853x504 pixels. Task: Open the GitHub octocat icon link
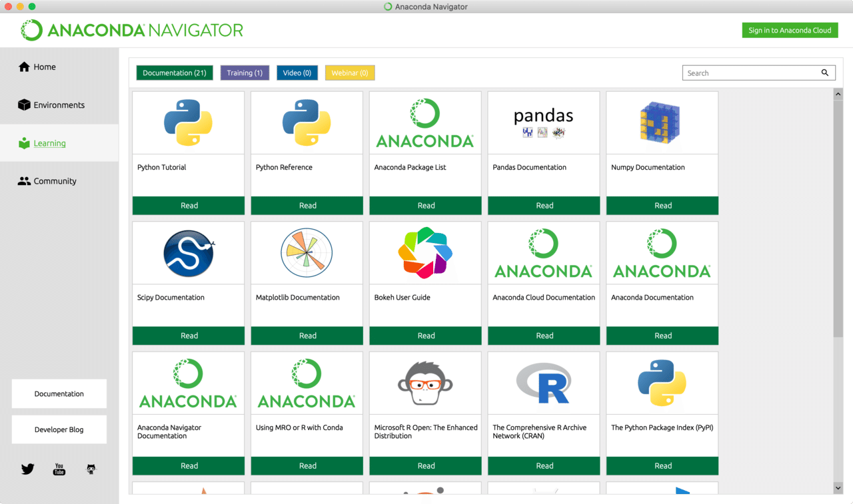(91, 469)
